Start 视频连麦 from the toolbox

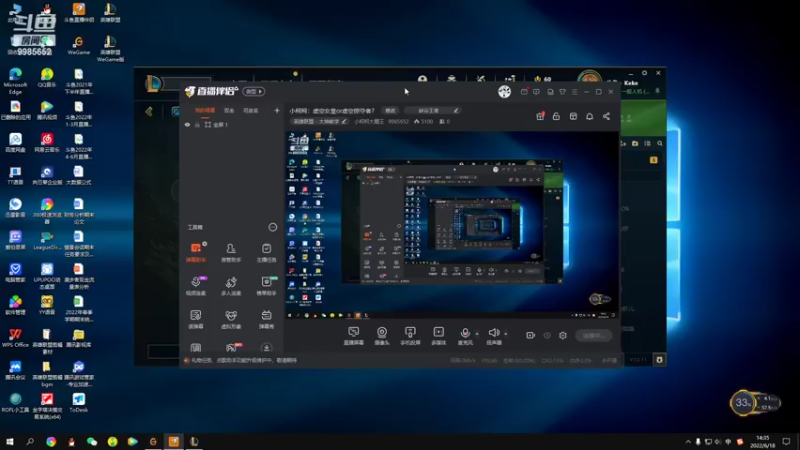coord(196,286)
